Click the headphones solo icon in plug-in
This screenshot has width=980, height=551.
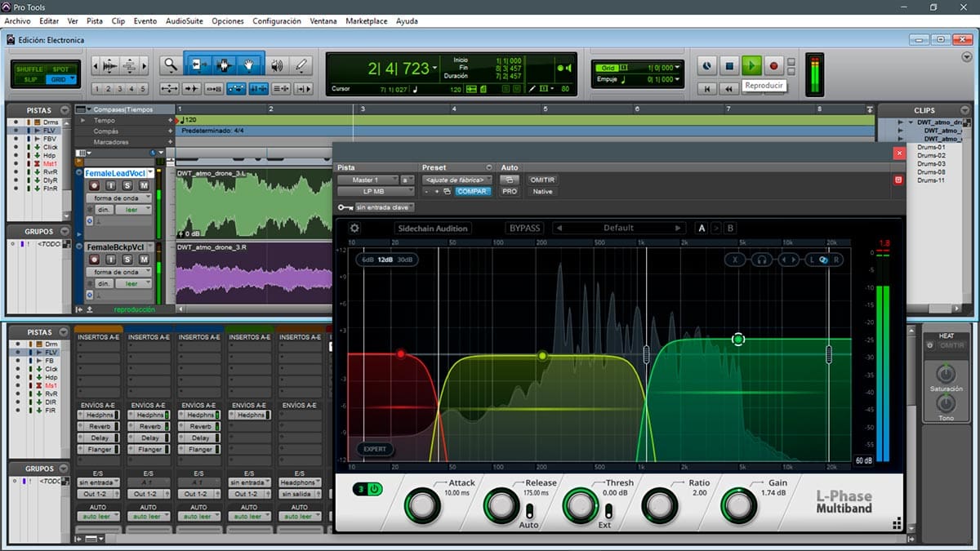tap(762, 260)
